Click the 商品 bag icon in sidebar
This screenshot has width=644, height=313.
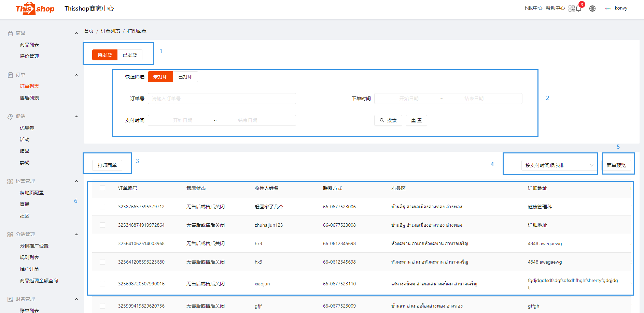10,33
